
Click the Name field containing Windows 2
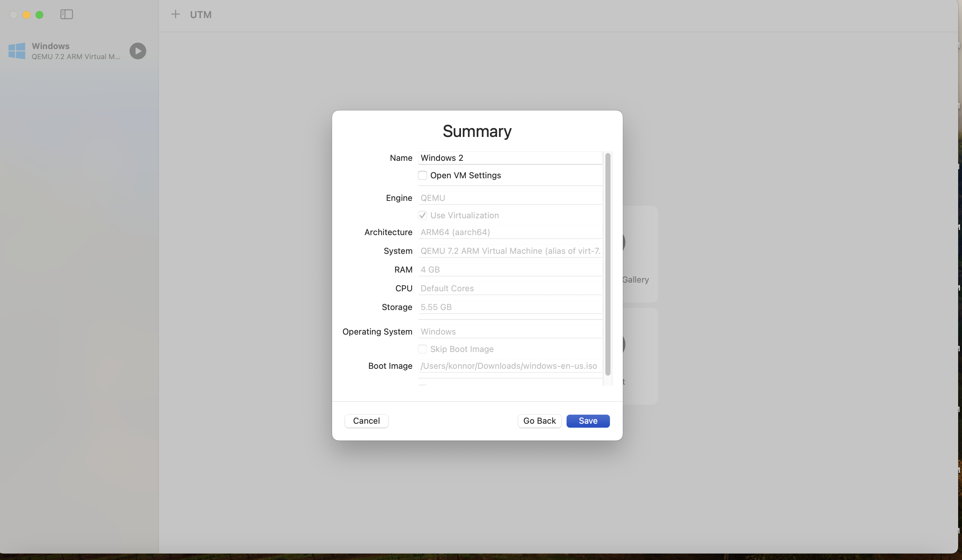coord(510,158)
